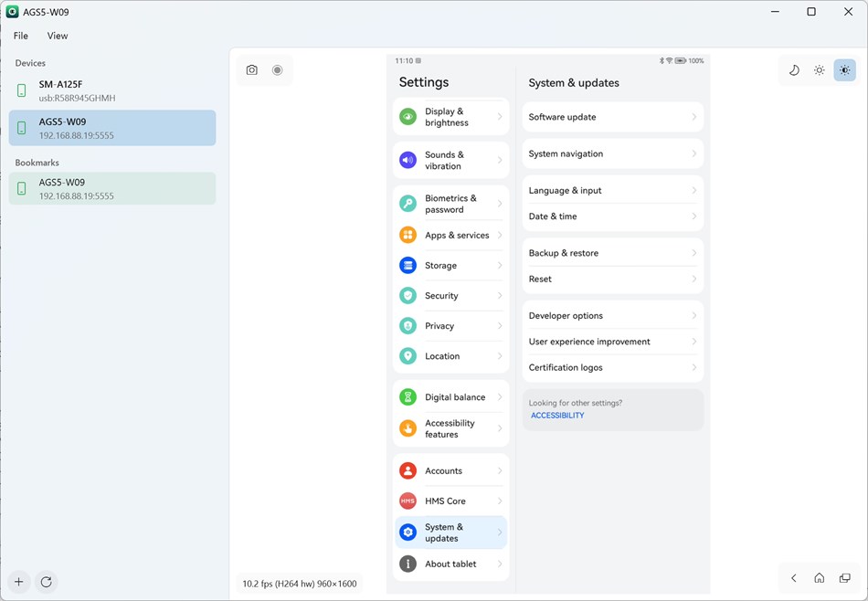
Task: Click the System & updates gear icon
Action: [408, 532]
